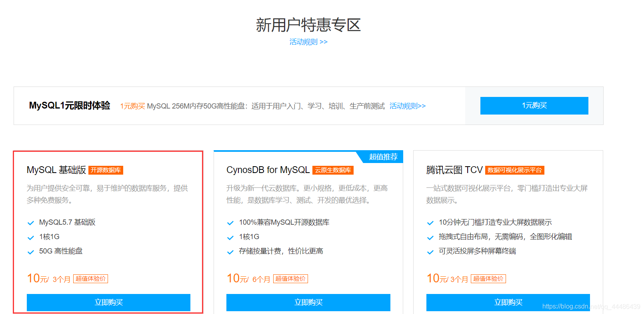Select the MySQL 基础版 card title

tap(56, 170)
